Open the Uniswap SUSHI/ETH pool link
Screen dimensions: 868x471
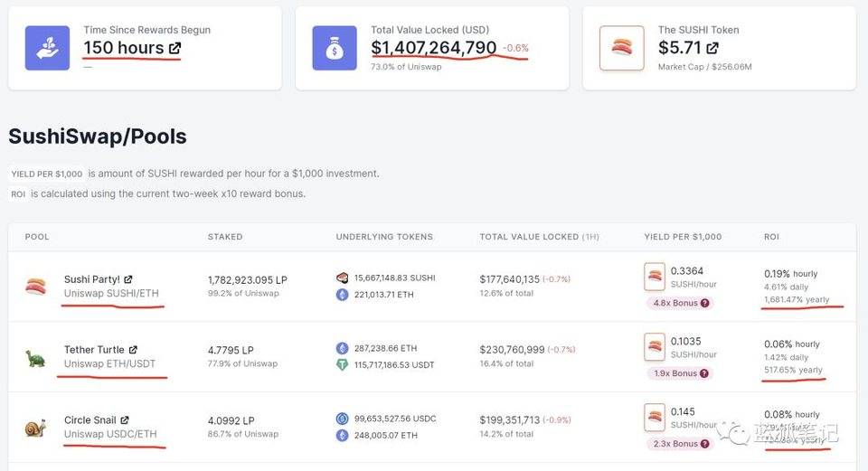click(x=109, y=294)
